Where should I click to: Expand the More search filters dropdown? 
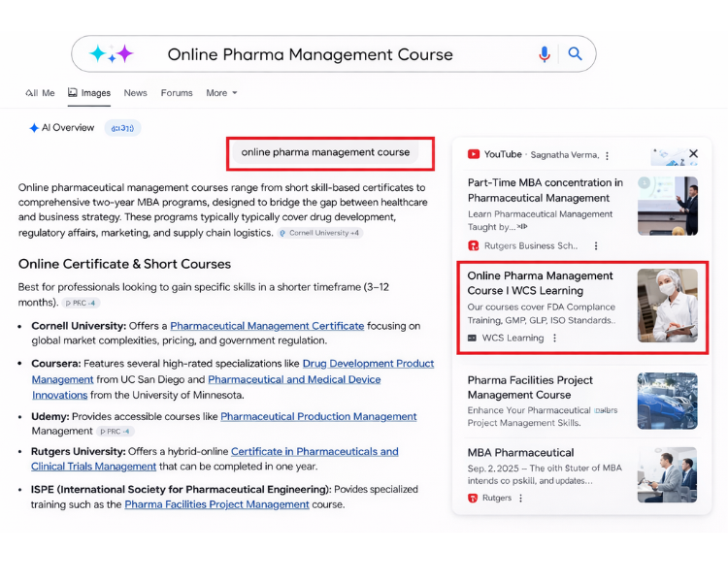click(x=221, y=93)
